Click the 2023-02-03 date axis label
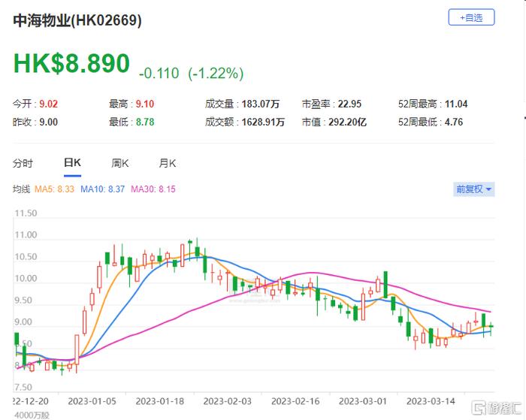The height and width of the screenshot is (420, 526). [x=228, y=401]
